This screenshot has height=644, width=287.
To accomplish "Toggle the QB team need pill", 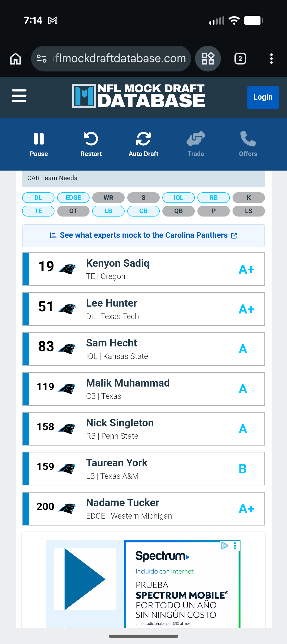I will 179,211.
